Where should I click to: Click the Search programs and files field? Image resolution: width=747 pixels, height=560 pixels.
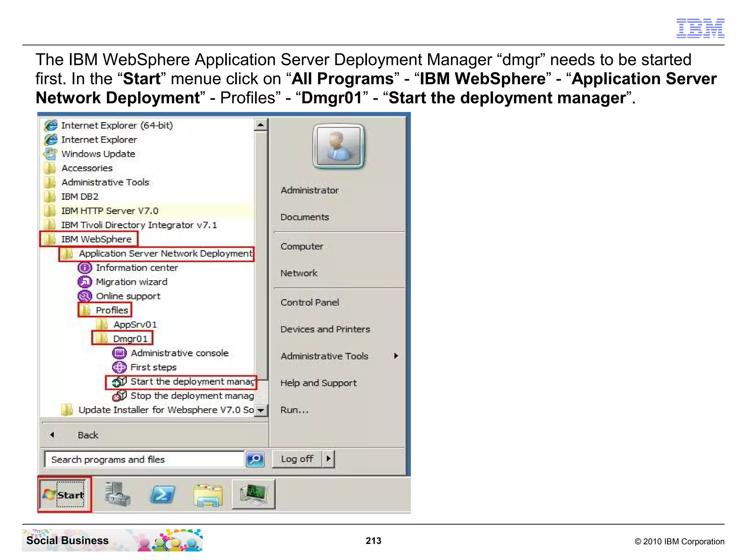point(144,459)
